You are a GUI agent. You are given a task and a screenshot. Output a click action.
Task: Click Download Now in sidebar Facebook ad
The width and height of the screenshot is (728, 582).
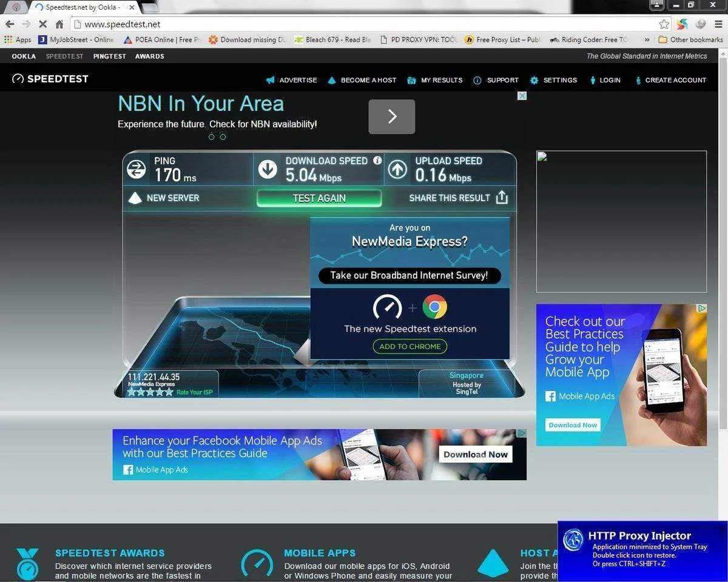pos(573,425)
